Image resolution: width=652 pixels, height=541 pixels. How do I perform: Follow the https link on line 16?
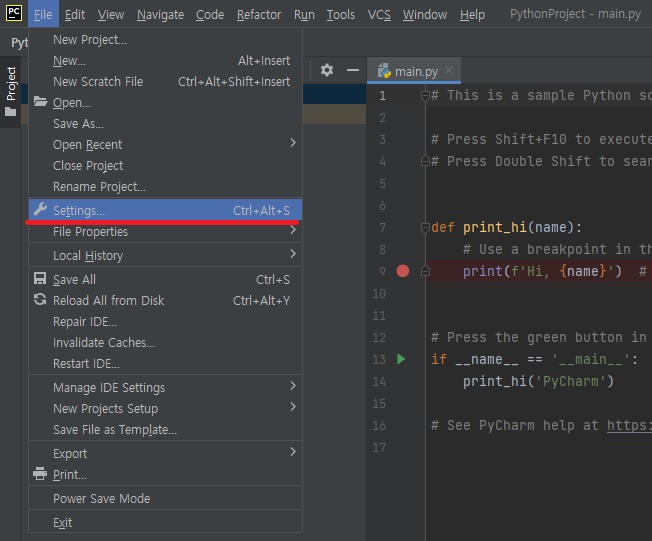point(629,425)
